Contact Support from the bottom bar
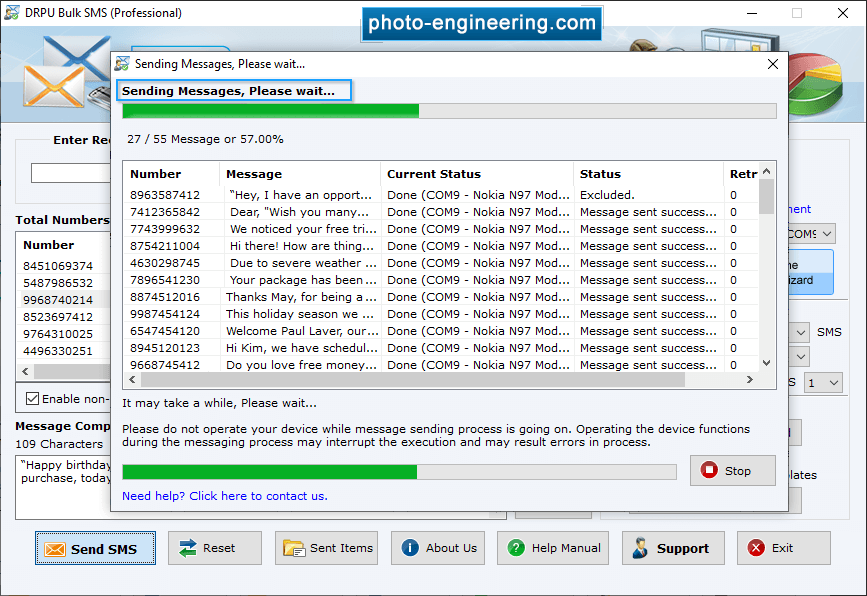Image resolution: width=867 pixels, height=596 pixels. 673,548
